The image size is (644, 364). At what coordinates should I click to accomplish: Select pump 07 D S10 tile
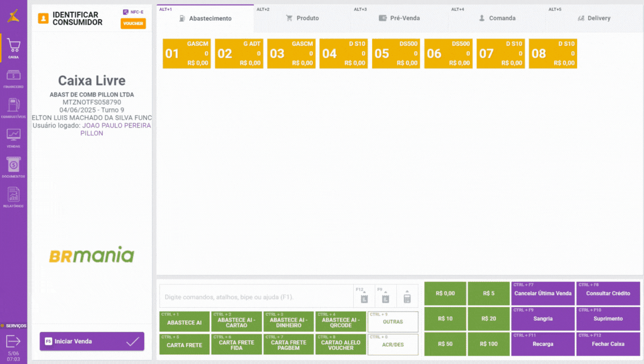point(501,53)
